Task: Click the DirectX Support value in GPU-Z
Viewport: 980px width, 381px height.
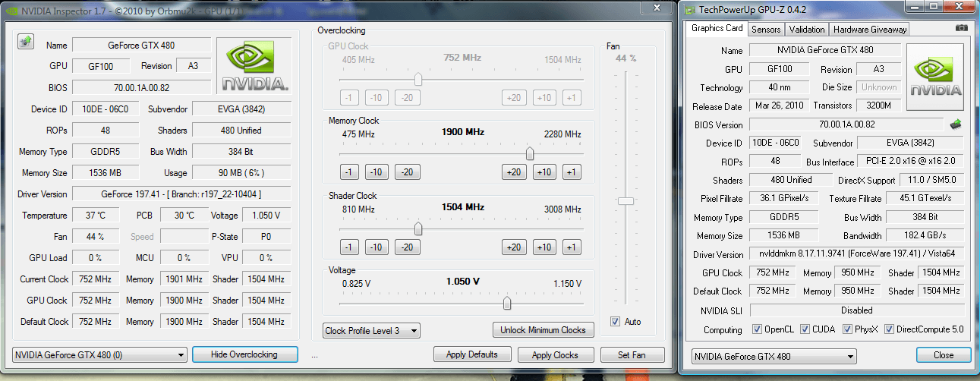Action: point(931,180)
